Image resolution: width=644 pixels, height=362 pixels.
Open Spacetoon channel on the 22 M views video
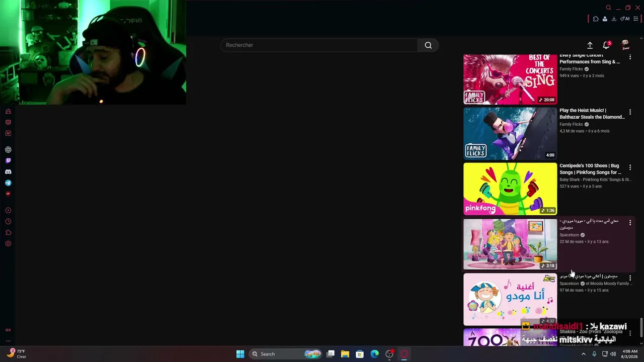tap(569, 235)
